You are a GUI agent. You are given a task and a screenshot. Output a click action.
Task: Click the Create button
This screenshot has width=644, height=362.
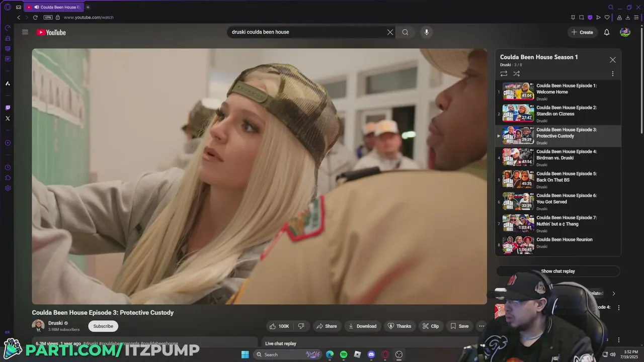[x=582, y=32]
